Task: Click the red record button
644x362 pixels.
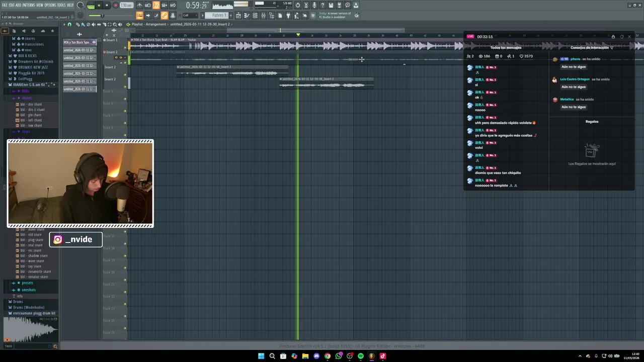Action: [115, 5]
